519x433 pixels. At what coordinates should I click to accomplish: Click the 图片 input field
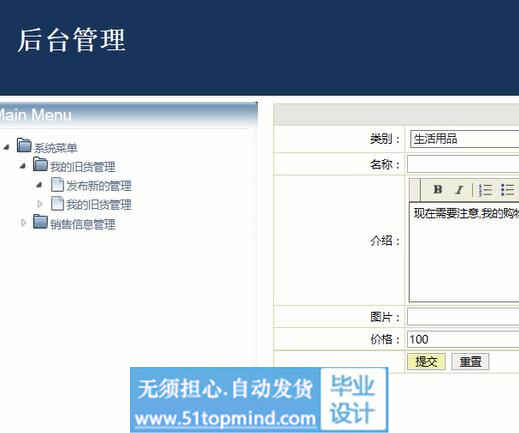(x=463, y=317)
